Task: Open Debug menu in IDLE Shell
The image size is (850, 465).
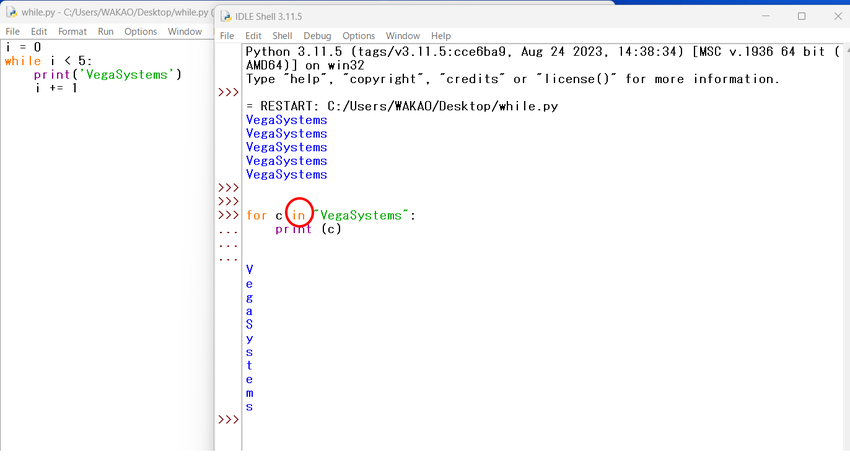Action: (317, 36)
